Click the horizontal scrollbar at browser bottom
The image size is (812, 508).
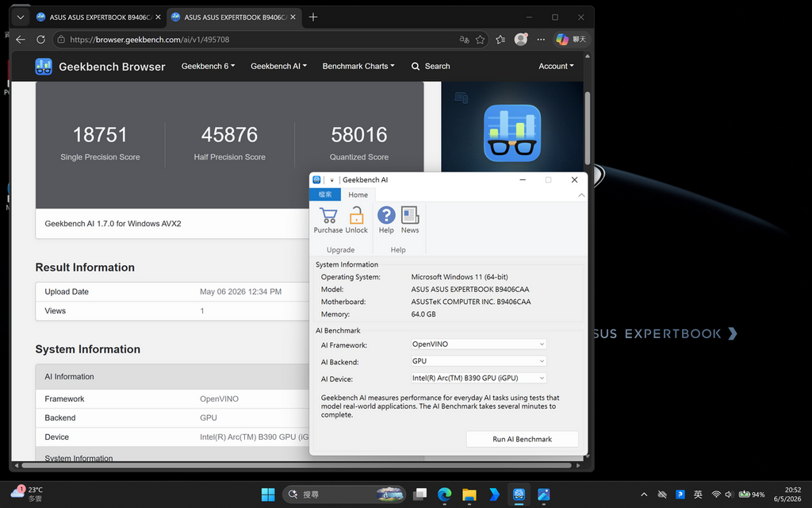tap(297, 465)
